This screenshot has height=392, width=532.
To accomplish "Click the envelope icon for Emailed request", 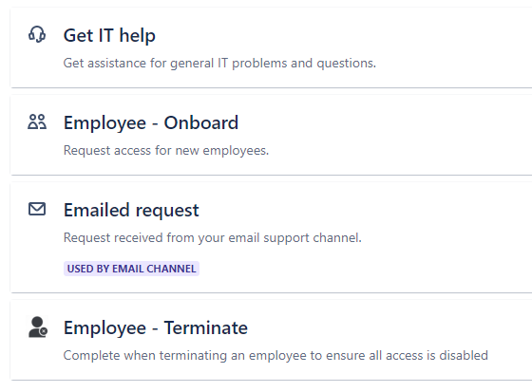I will point(37,209).
